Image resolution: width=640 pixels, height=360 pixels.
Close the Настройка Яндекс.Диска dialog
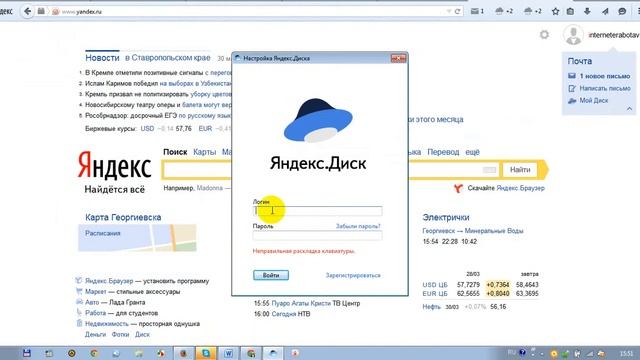(398, 58)
